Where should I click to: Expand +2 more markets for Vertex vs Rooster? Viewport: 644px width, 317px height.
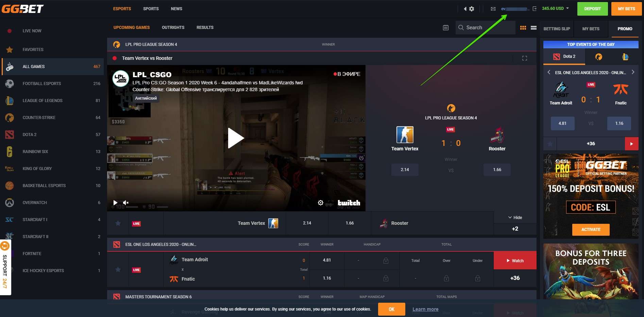click(515, 229)
